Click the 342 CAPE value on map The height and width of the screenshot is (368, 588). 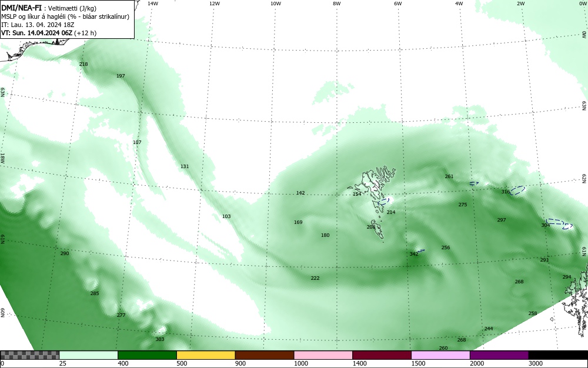click(x=413, y=254)
